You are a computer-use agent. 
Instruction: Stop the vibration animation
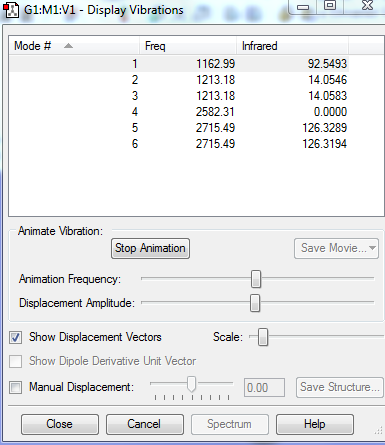(x=150, y=248)
